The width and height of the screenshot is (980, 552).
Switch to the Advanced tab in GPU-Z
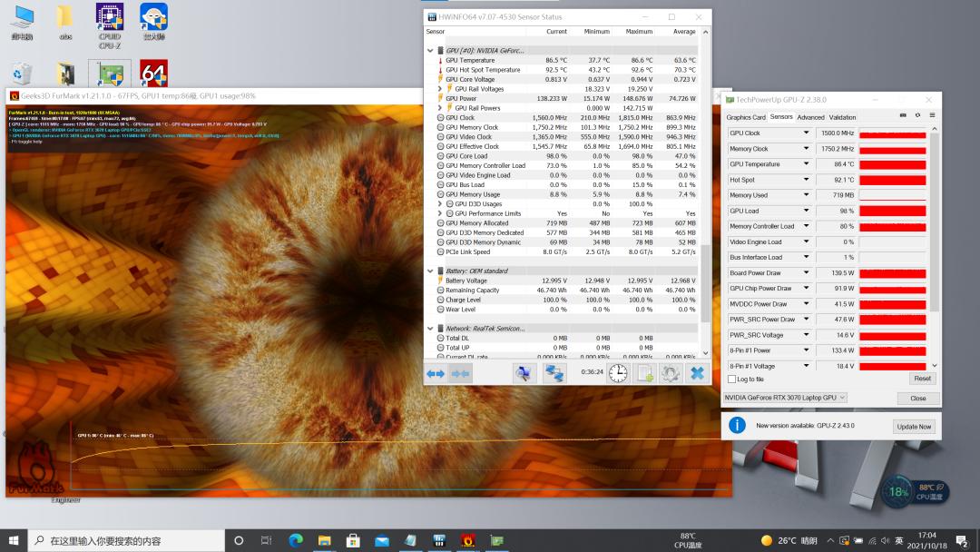click(x=810, y=117)
